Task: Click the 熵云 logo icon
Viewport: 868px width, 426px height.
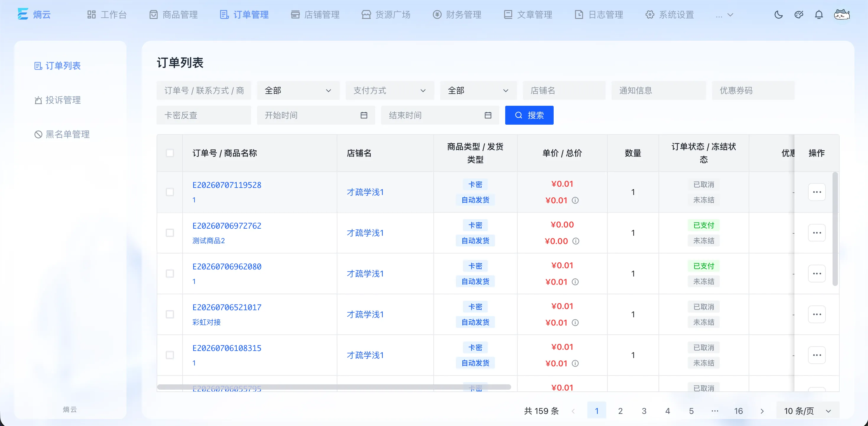Action: pyautogui.click(x=23, y=14)
